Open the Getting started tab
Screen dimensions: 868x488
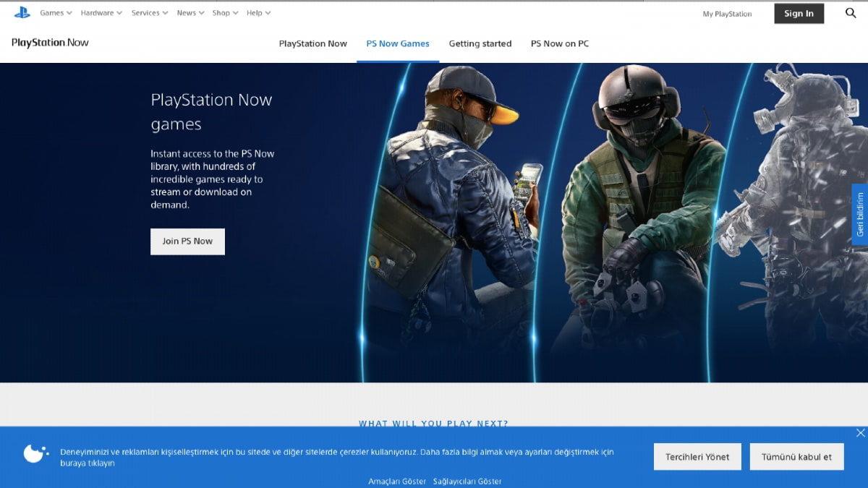480,43
